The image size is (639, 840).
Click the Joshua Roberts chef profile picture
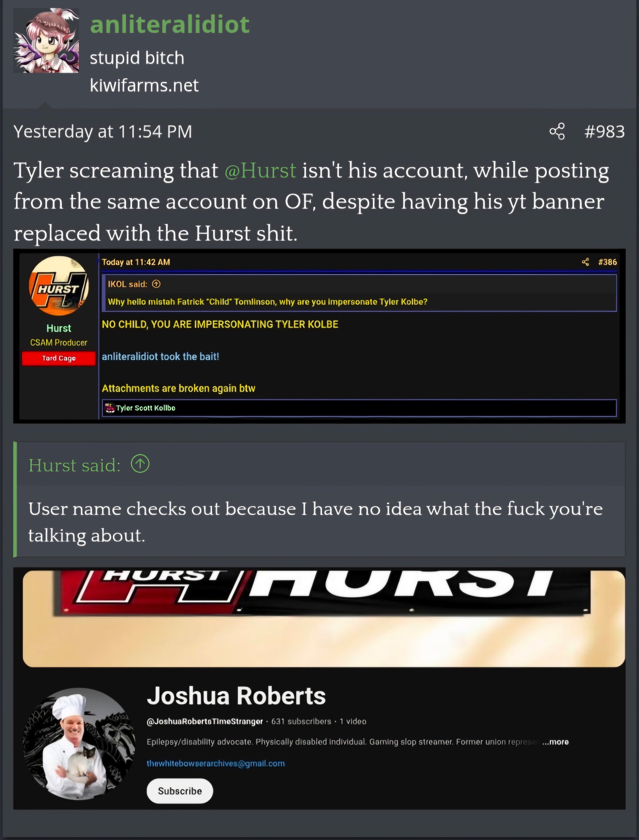(x=79, y=744)
